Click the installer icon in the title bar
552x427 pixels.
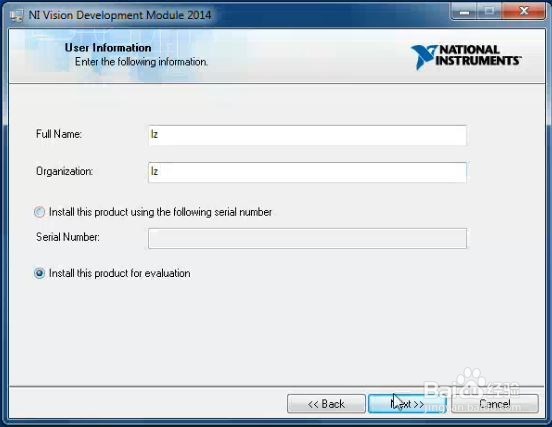(16, 16)
